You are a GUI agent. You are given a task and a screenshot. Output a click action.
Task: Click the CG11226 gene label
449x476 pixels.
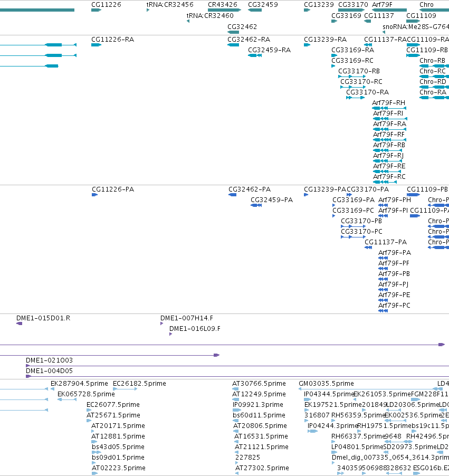(106, 5)
